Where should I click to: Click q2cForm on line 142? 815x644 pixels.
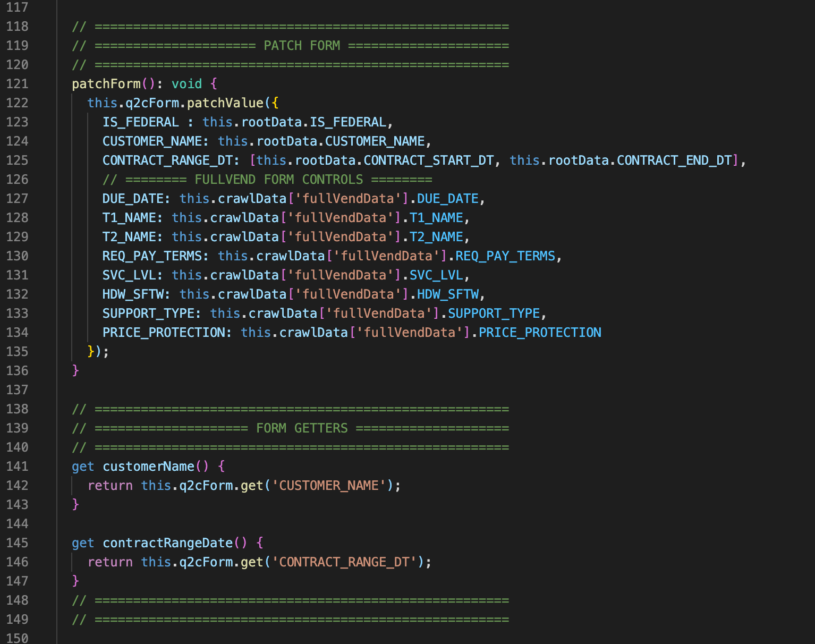pyautogui.click(x=206, y=486)
